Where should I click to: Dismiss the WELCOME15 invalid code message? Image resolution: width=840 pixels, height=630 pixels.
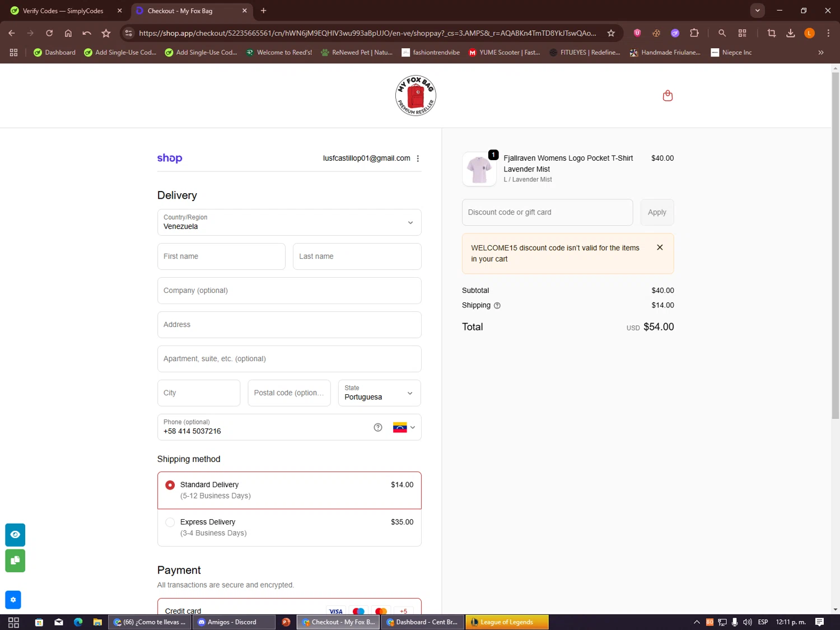pos(660,248)
